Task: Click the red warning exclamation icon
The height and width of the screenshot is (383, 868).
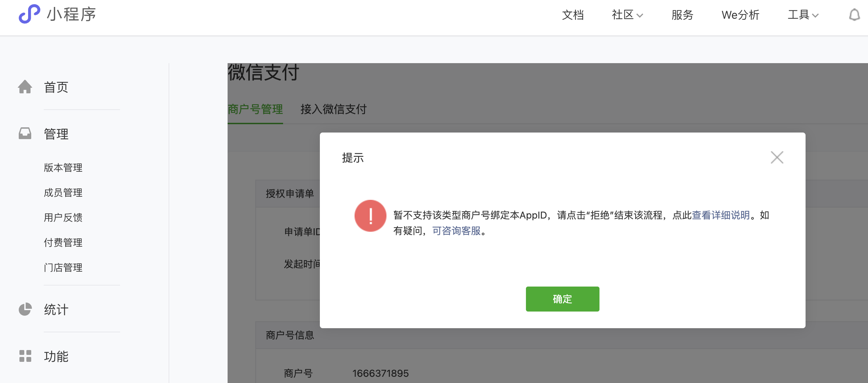Action: pyautogui.click(x=370, y=216)
